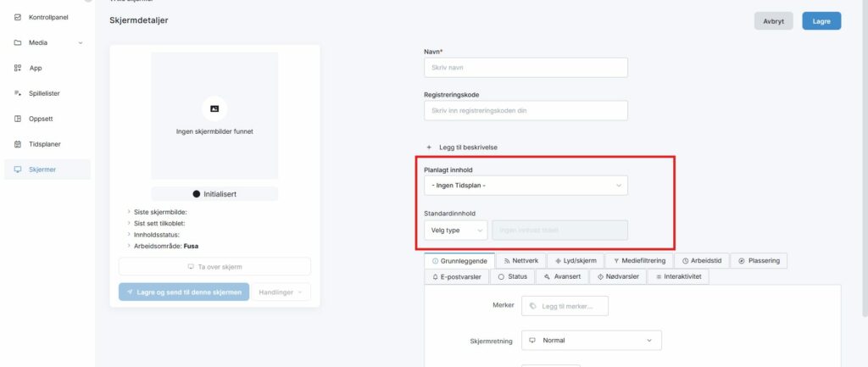Click the Skjermer monitor icon
This screenshot has height=367, width=868.
pos(17,170)
